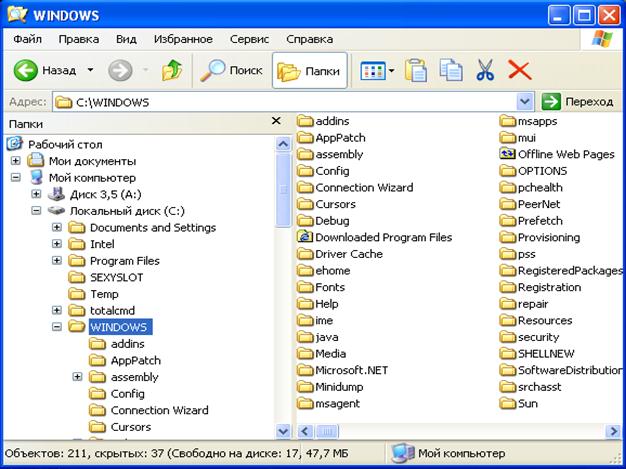
Task: Click the Registration folder name
Action: (549, 287)
